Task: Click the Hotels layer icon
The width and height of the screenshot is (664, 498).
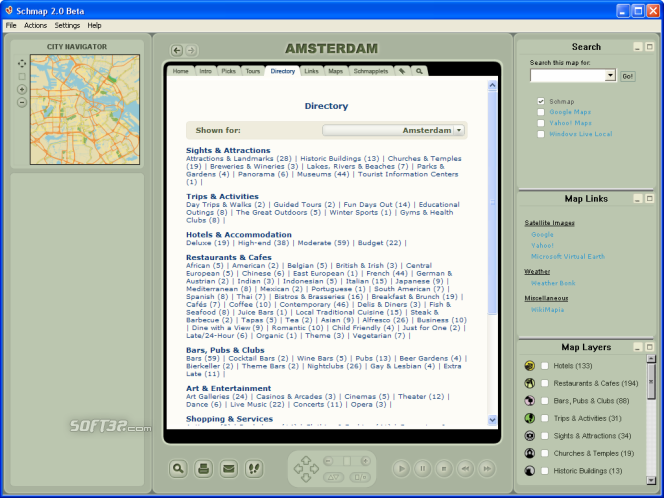Action: pyautogui.click(x=529, y=366)
